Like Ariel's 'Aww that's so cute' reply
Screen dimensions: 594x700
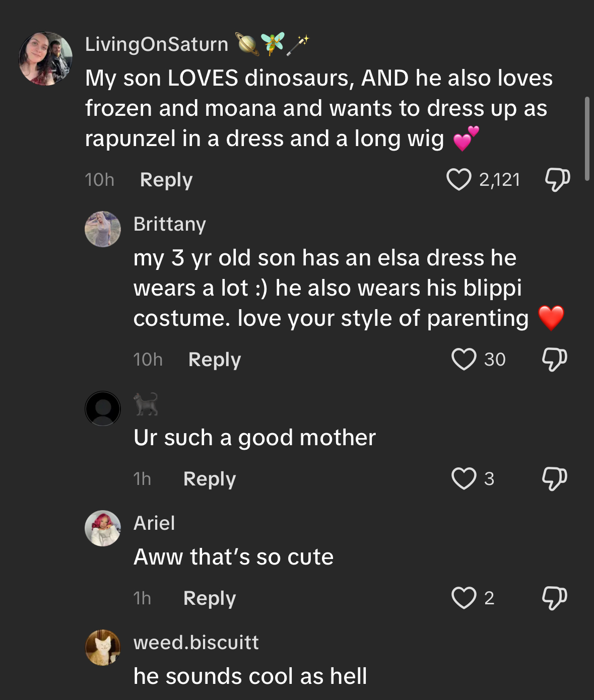coord(464,598)
